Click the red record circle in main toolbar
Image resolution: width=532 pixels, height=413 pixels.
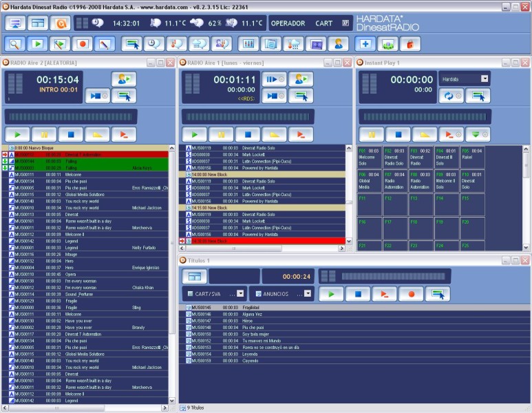coord(83,44)
